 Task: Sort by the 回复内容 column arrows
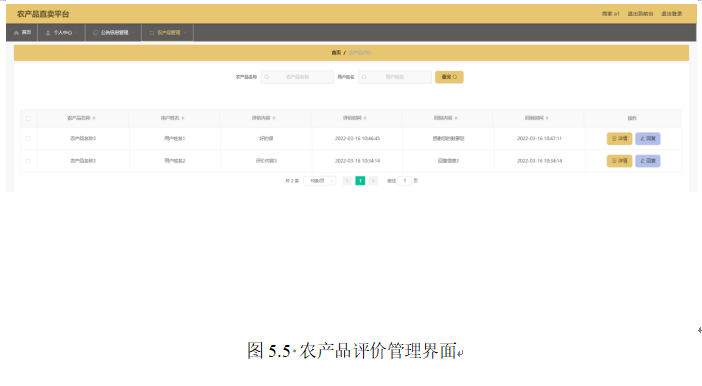tap(456, 118)
